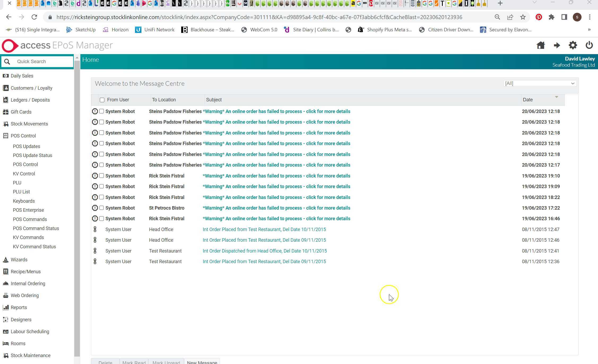Collapse the POS Control menu section
The width and height of the screenshot is (598, 364).
pyautogui.click(x=23, y=136)
